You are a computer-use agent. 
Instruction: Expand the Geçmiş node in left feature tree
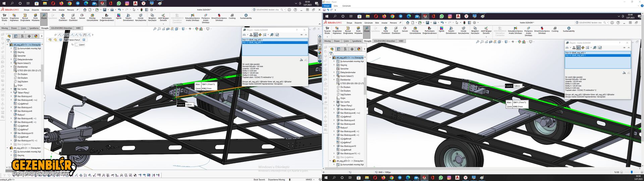click(11, 52)
